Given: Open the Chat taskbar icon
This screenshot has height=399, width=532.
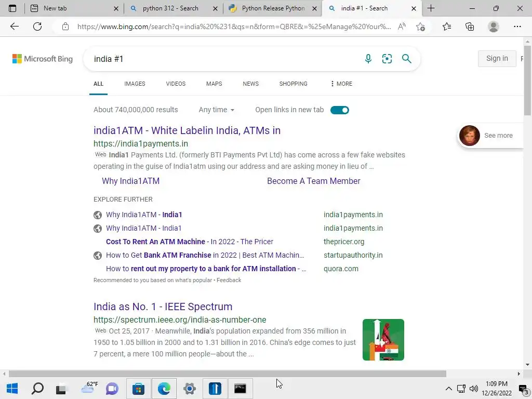Looking at the screenshot, I should (x=112, y=389).
